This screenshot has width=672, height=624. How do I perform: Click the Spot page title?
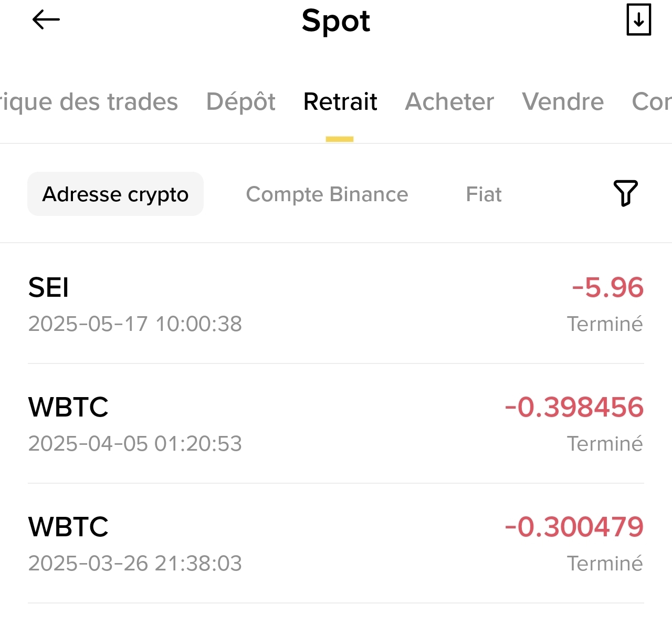(336, 21)
